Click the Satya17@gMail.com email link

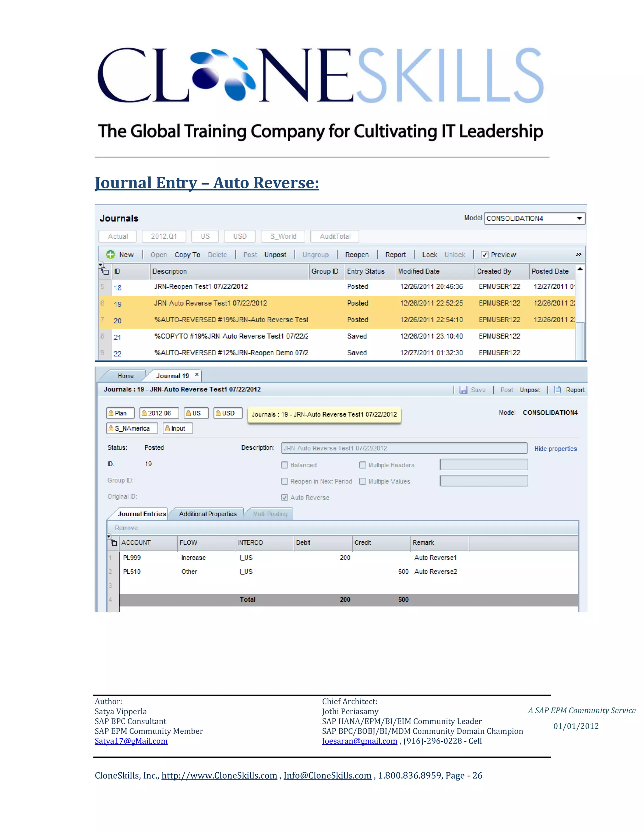131,741
